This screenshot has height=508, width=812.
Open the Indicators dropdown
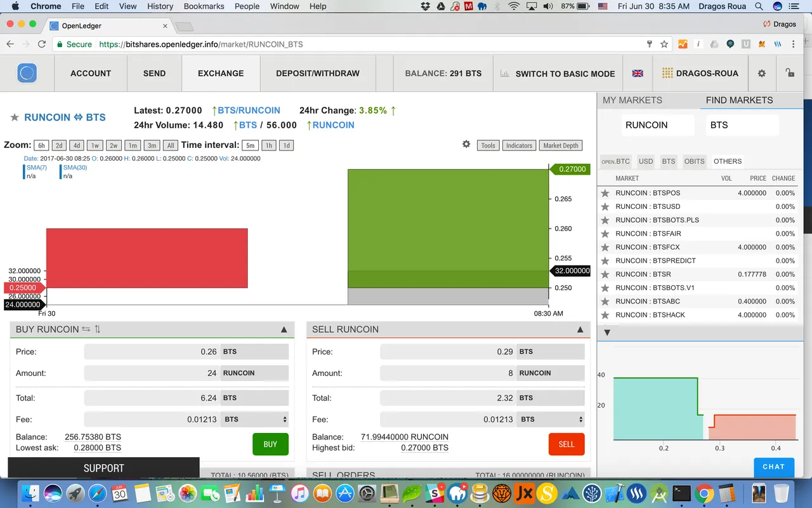(x=519, y=145)
